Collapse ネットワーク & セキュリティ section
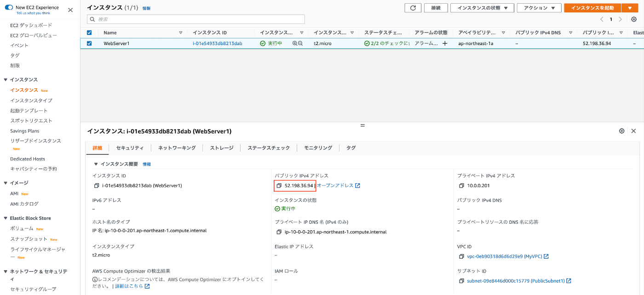 (6, 272)
